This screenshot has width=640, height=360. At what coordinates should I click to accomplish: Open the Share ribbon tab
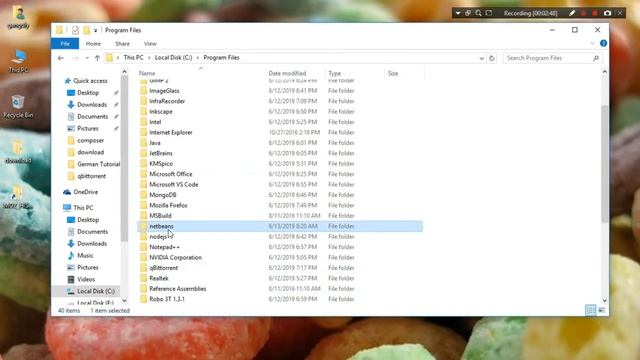tap(122, 44)
